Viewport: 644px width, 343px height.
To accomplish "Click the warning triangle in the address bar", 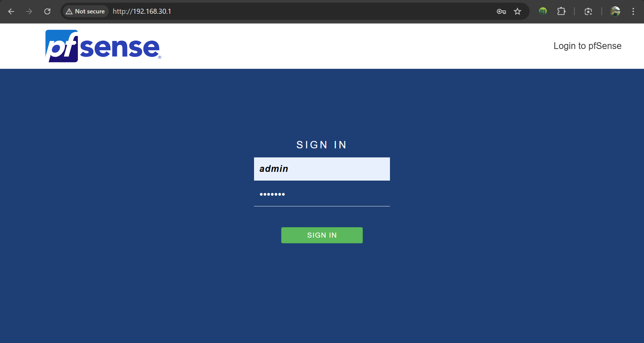I will click(x=69, y=11).
